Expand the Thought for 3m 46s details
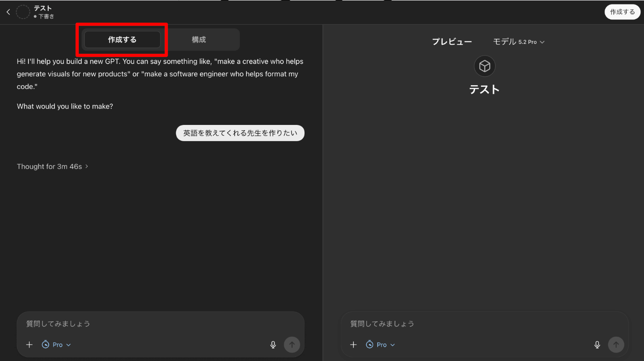The image size is (644, 361). click(52, 167)
